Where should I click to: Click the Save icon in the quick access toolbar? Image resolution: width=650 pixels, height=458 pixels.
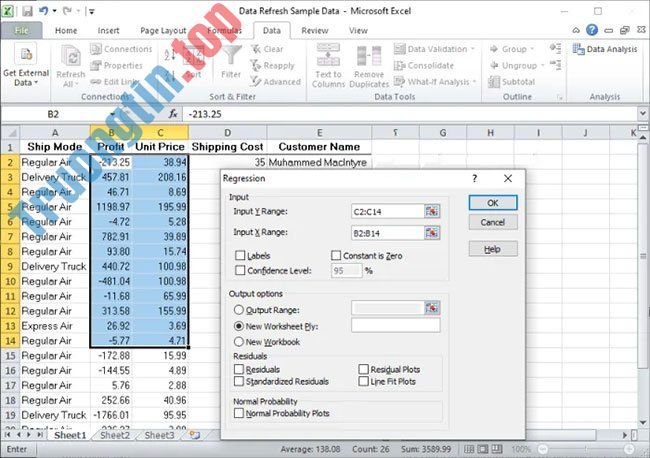point(27,11)
